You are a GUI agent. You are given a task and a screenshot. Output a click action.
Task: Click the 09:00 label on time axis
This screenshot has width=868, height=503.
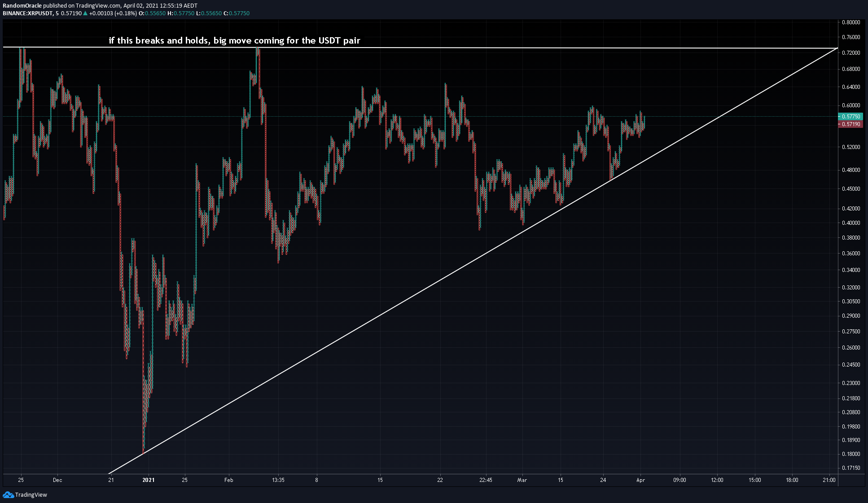679,480
